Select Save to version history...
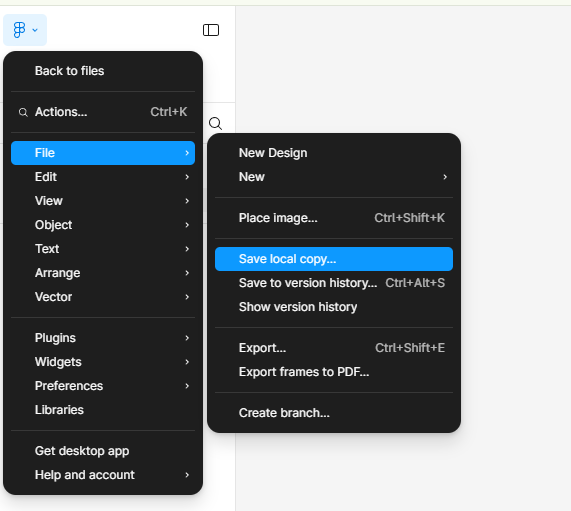Image resolution: width=571 pixels, height=511 pixels. tap(334, 283)
